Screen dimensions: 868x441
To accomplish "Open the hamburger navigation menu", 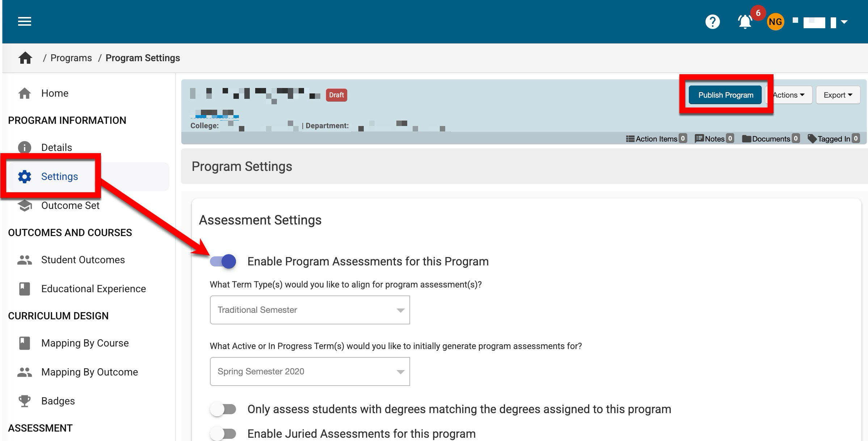I will (x=25, y=22).
